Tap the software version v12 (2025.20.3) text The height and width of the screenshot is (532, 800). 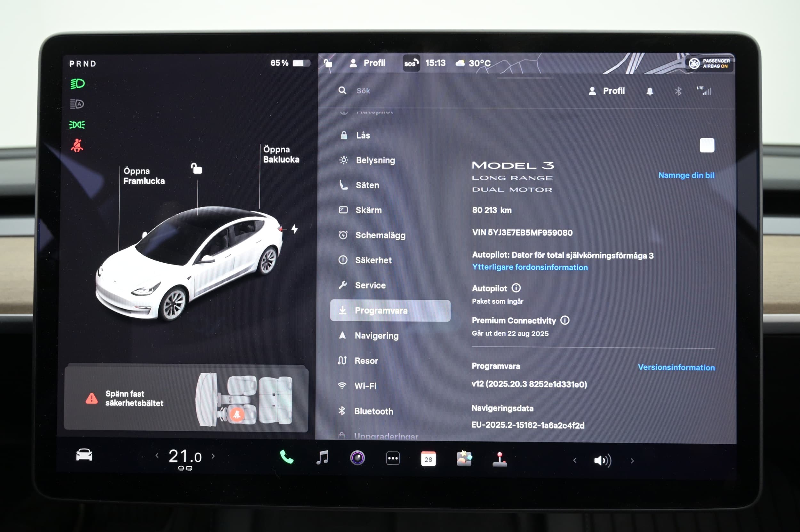coord(529,384)
